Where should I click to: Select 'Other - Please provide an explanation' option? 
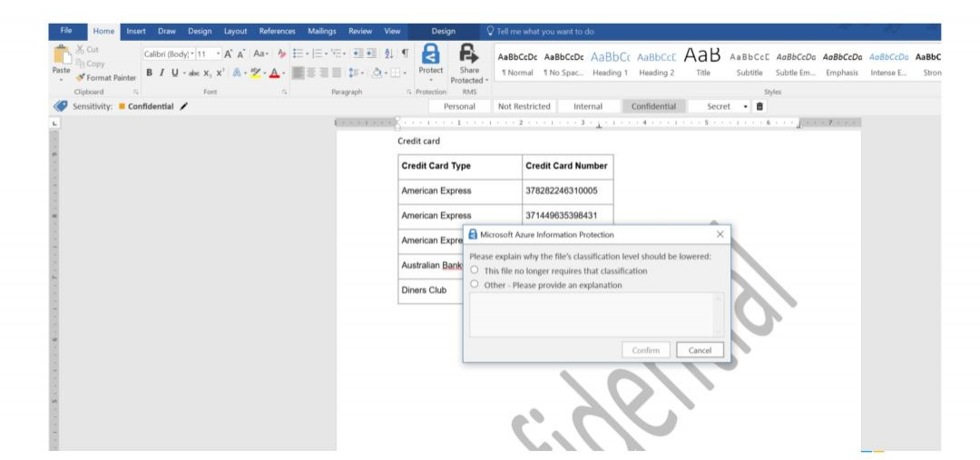(475, 284)
